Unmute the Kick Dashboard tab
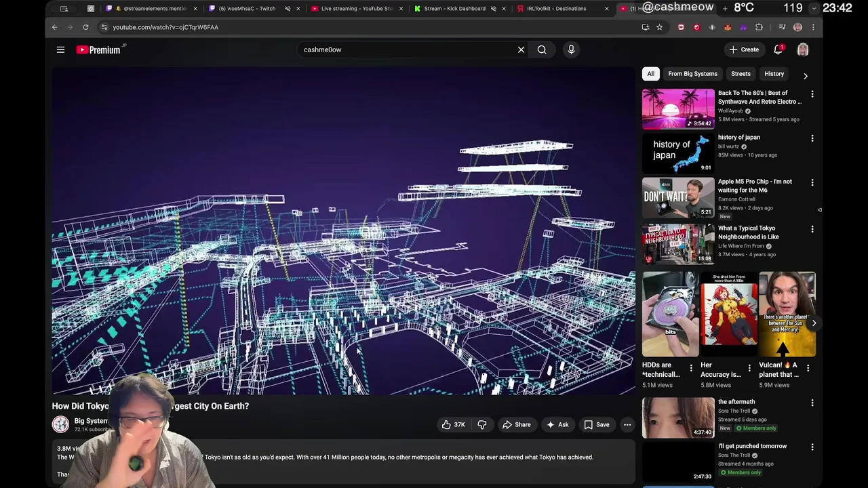The width and height of the screenshot is (868, 488). pyautogui.click(x=493, y=9)
